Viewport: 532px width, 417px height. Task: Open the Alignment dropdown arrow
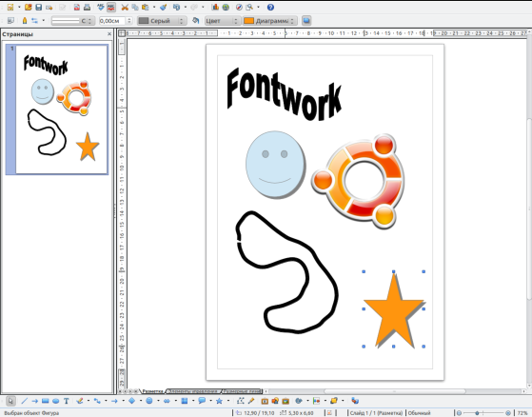tap(325, 401)
